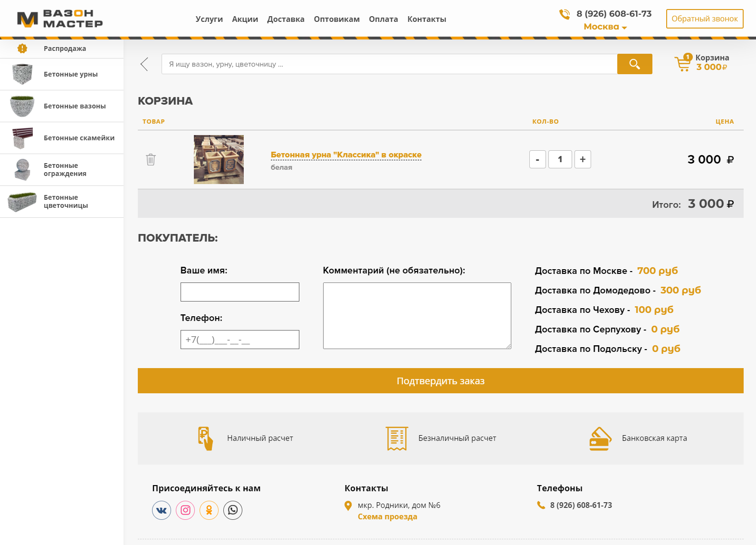
Task: Open the WhatsApp social icon
Action: (233, 510)
